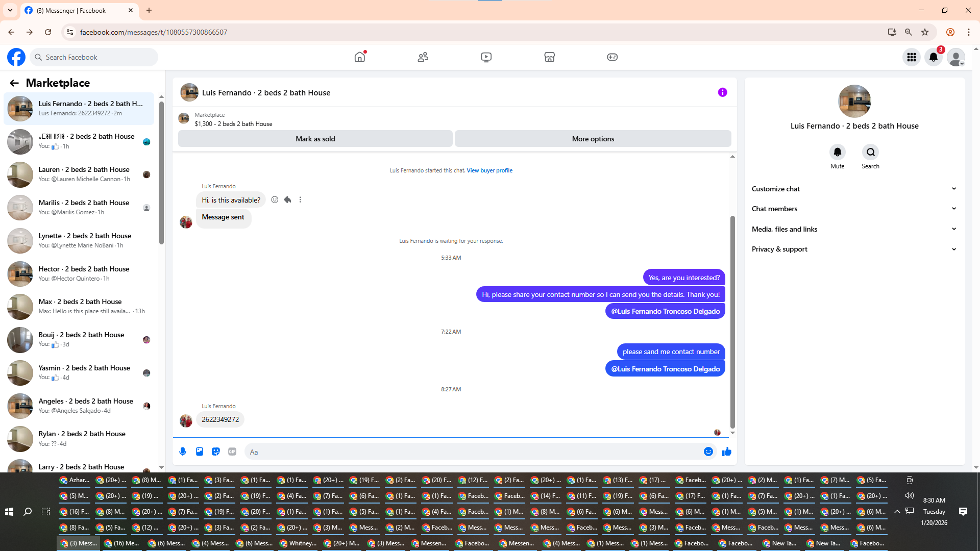This screenshot has height=551, width=980.
Task: Open a new browser tab
Action: click(149, 10)
